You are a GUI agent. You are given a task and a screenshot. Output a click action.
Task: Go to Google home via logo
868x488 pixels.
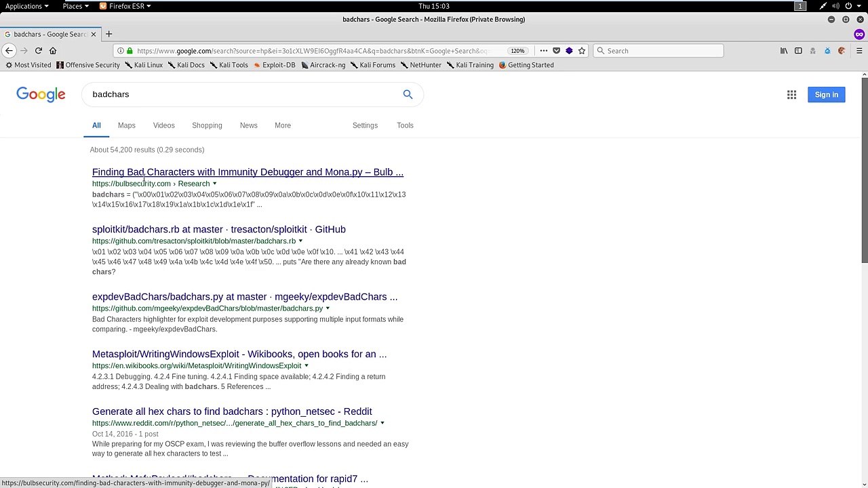41,95
